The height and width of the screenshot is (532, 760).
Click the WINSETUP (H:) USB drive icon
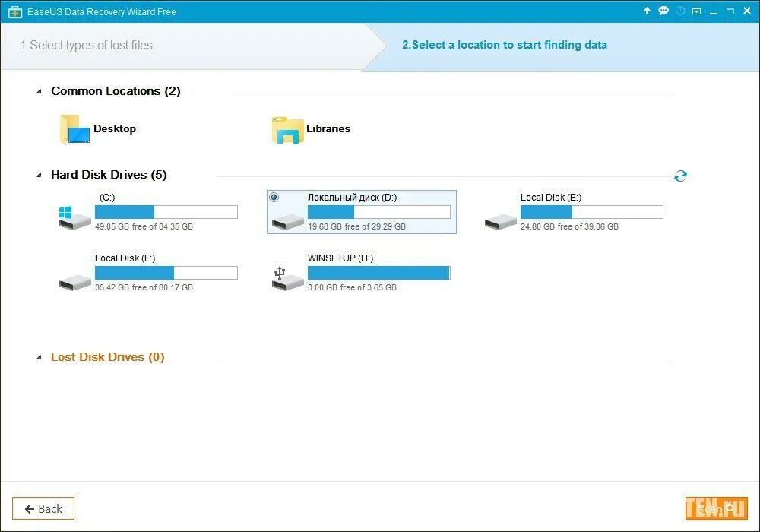click(287, 279)
